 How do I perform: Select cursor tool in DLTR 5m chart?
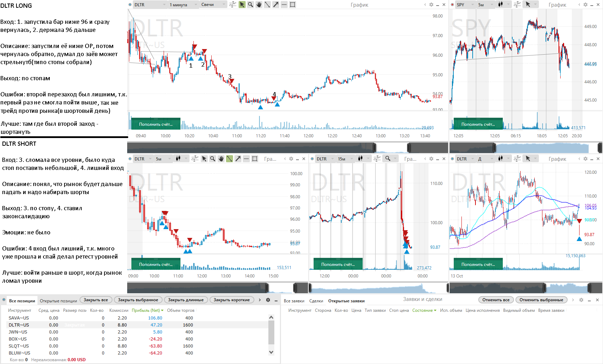pos(204,159)
